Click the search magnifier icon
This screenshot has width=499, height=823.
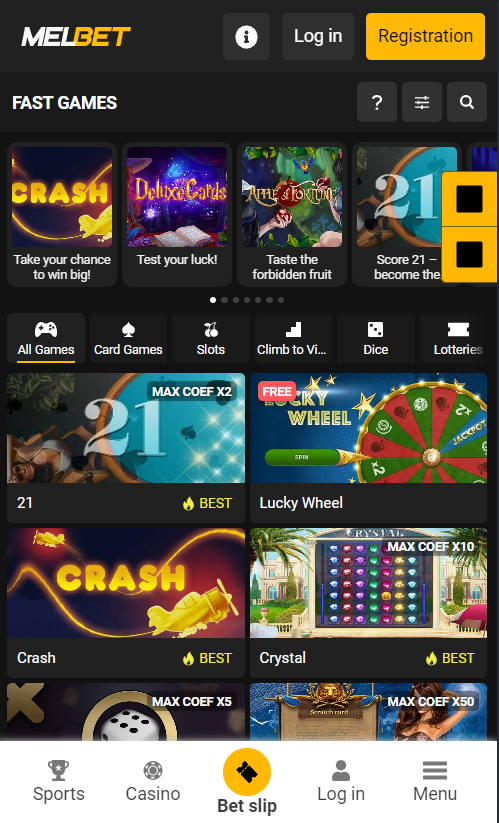pos(467,102)
